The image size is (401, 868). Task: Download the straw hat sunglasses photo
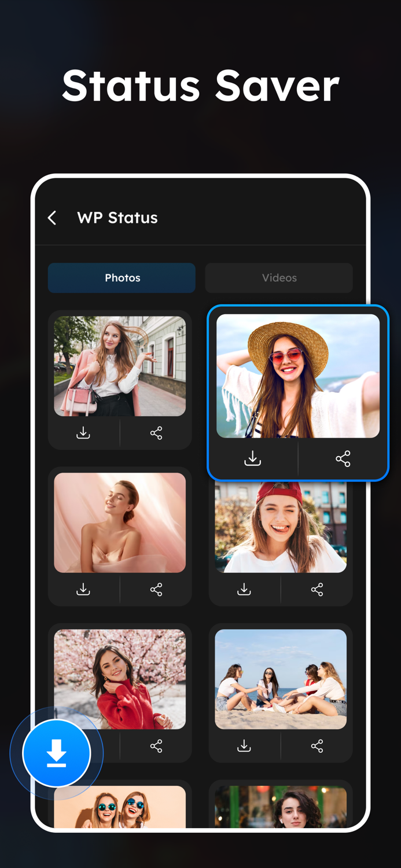coord(252,459)
